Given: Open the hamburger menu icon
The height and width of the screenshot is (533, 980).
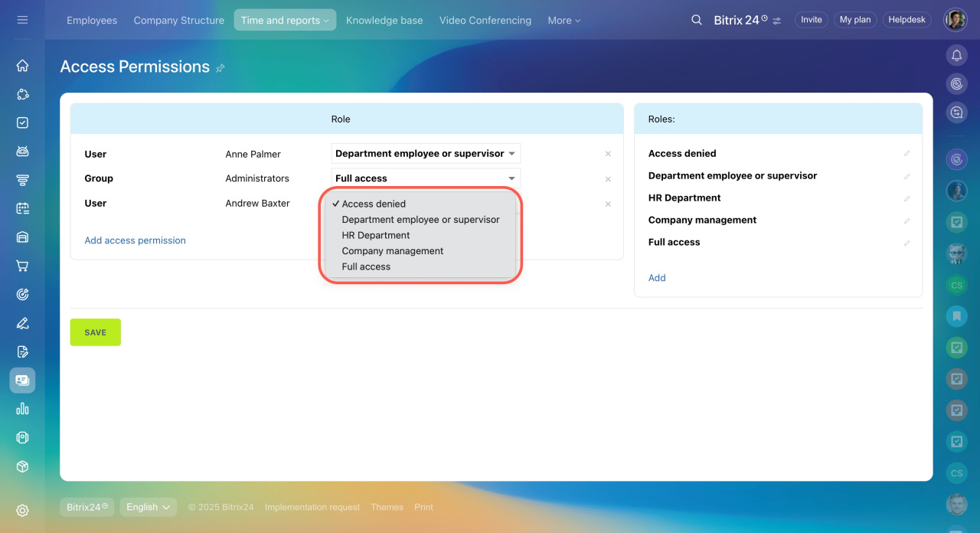Looking at the screenshot, I should (x=22, y=20).
